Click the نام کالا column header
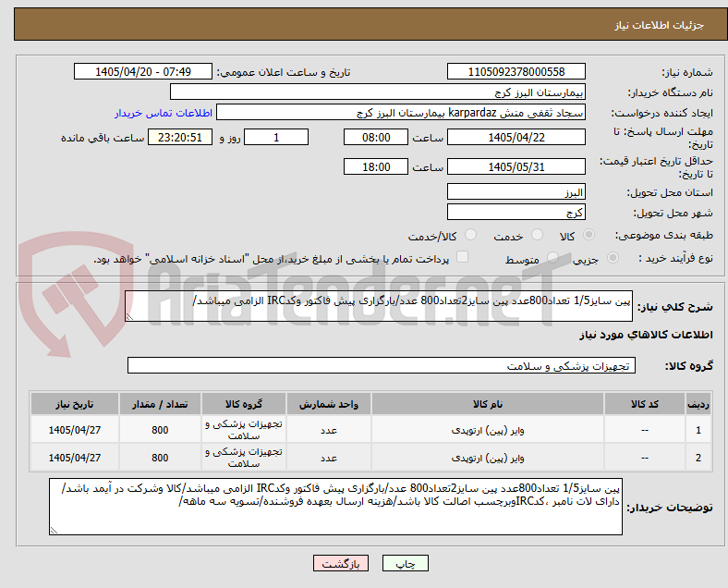This screenshot has height=588, width=728. pyautogui.click(x=488, y=404)
